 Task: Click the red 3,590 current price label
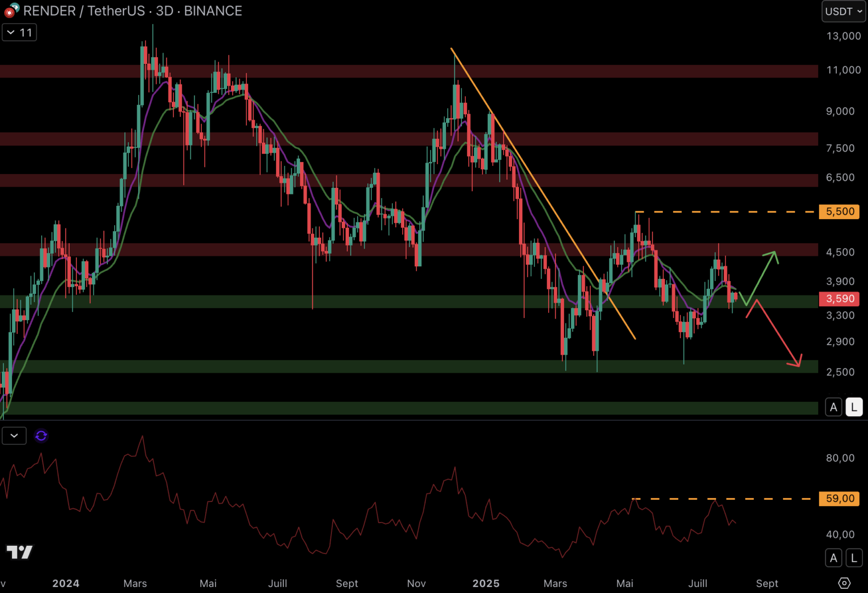click(x=839, y=299)
